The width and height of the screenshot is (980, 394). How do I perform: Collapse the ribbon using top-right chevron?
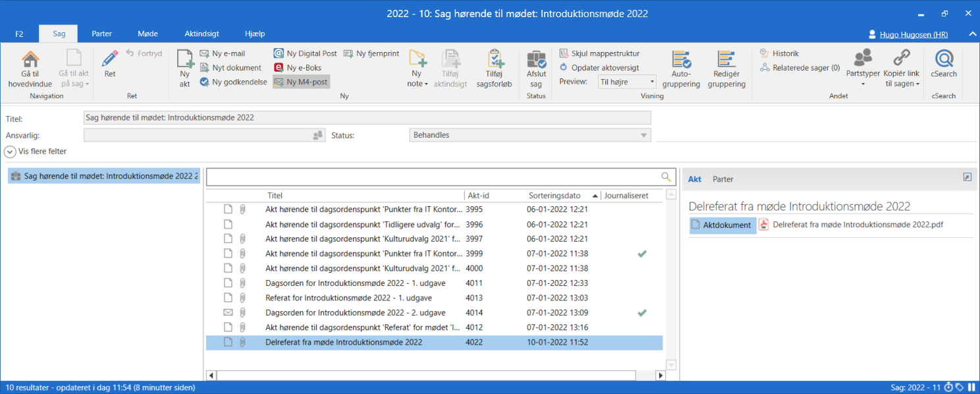pyautogui.click(x=973, y=34)
